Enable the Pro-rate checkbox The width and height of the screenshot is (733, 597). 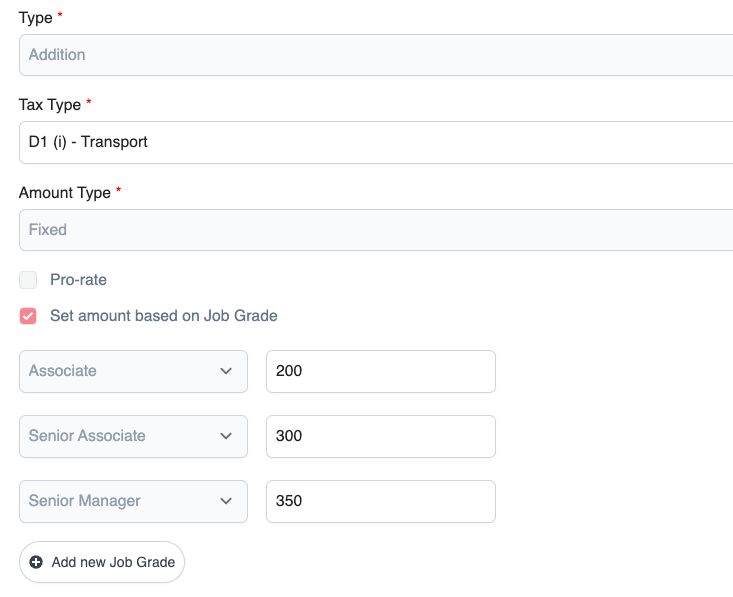coord(28,280)
